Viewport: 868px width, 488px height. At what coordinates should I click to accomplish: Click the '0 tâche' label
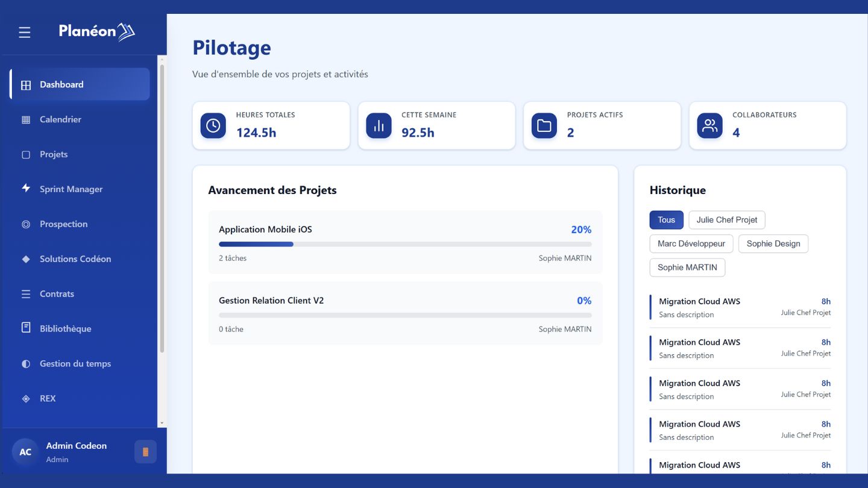point(231,329)
